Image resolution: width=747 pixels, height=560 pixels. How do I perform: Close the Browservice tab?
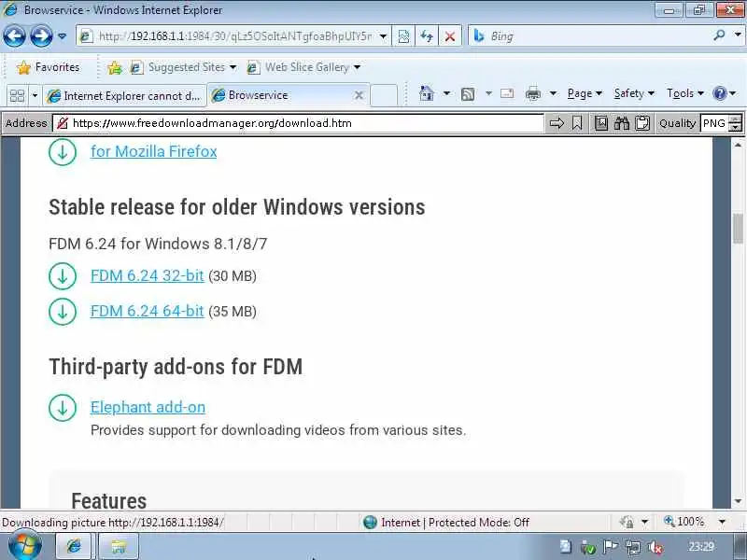coord(359,96)
